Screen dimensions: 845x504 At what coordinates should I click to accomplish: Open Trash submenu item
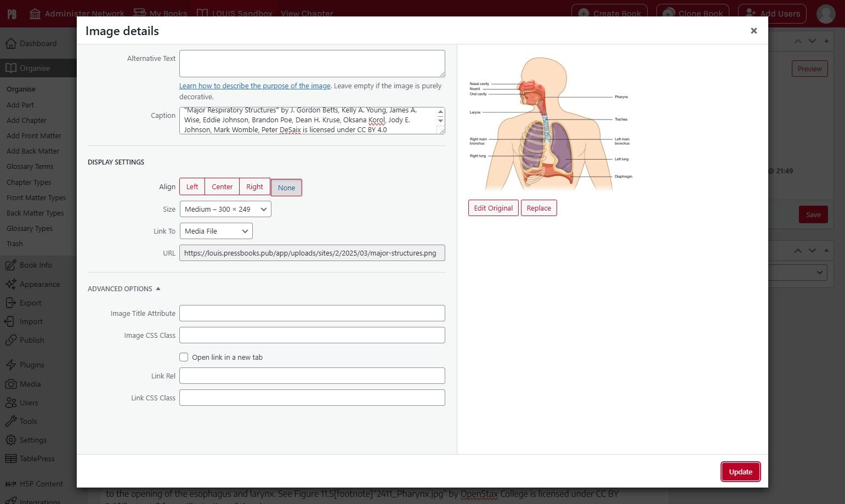click(x=15, y=243)
